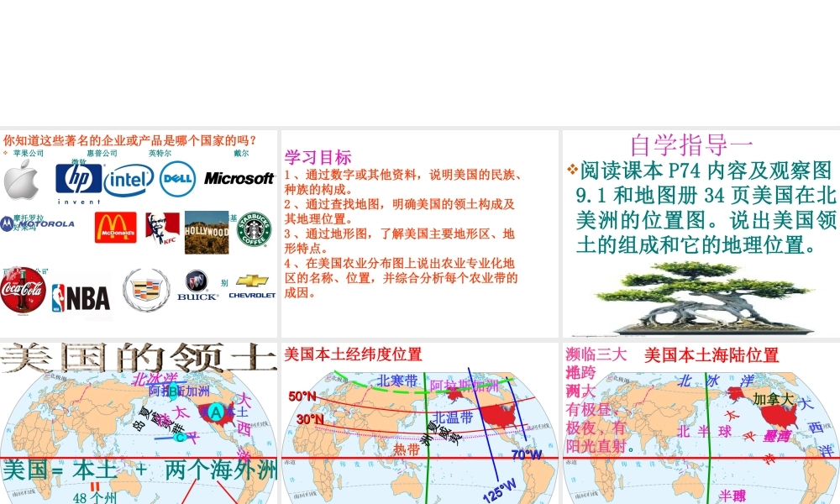The height and width of the screenshot is (504, 840).
Task: Click the 加拿大 label on the map
Action: (773, 399)
